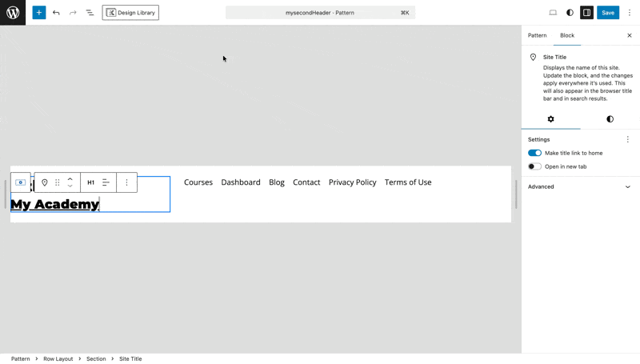Screen dimensions: 640x364
Task: Open the Styles half-circle icon in top bar
Action: (x=570, y=13)
